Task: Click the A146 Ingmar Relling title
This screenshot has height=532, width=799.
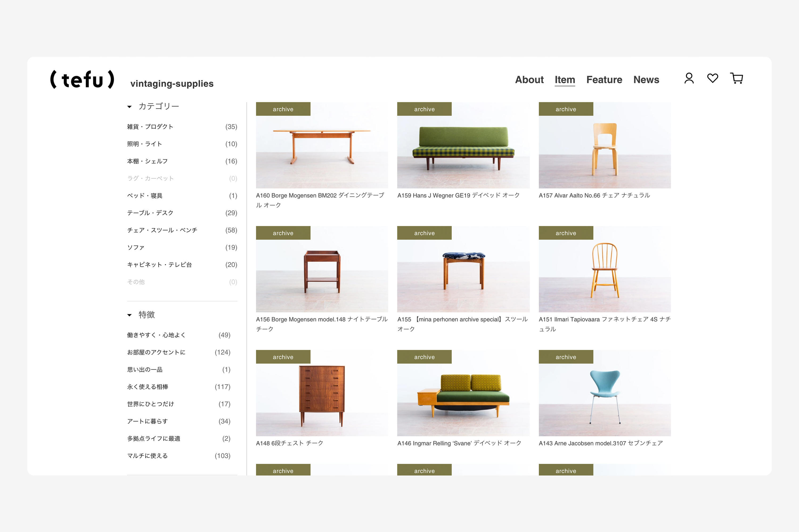Action: [459, 443]
